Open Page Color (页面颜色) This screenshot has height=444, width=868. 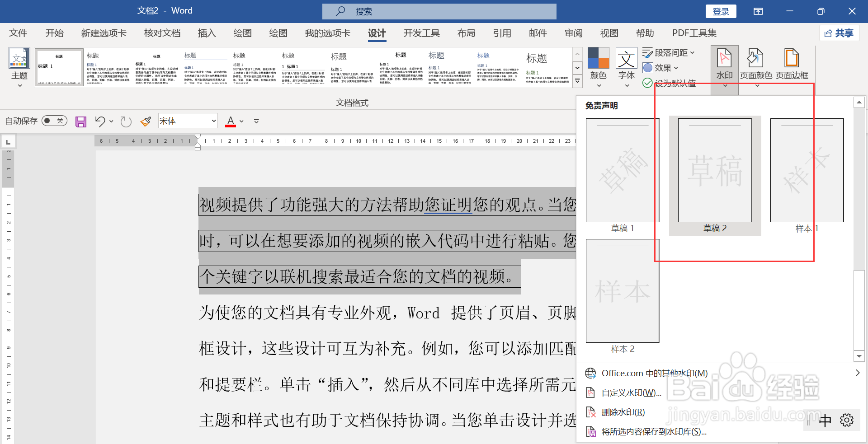click(756, 68)
